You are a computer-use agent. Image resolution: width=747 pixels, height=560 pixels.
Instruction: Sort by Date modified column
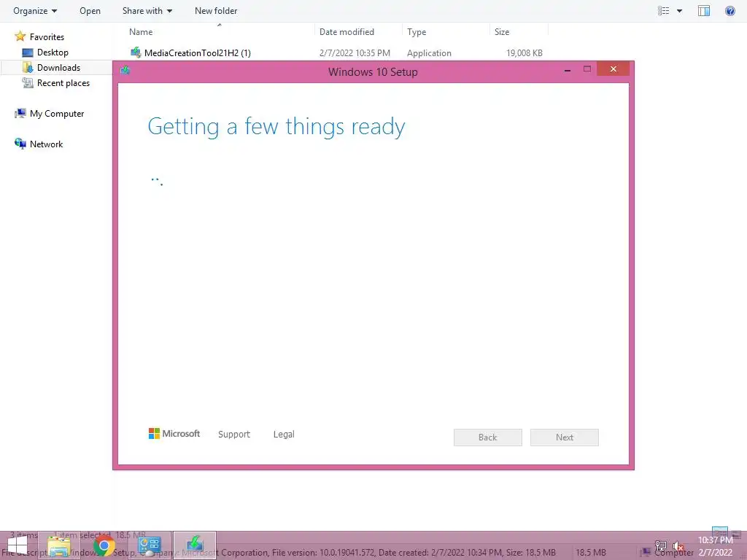coord(347,32)
